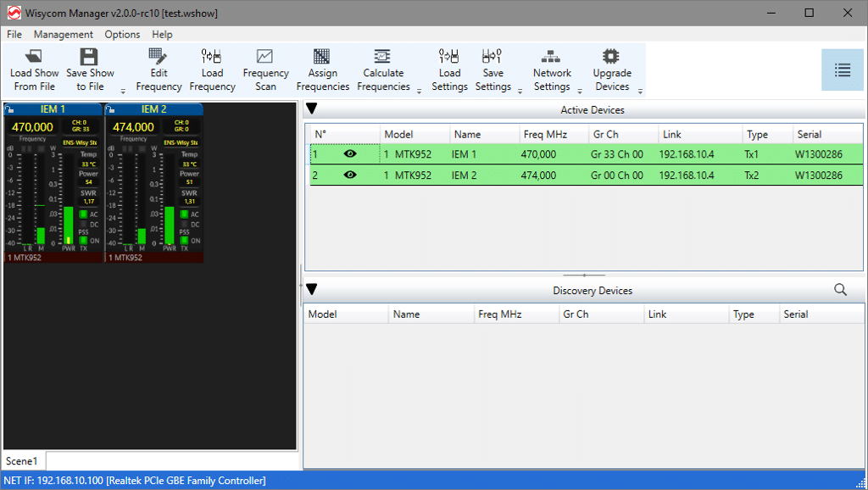Open the Frequency Scan tool
Image resolution: width=868 pixels, height=490 pixels.
[265, 57]
